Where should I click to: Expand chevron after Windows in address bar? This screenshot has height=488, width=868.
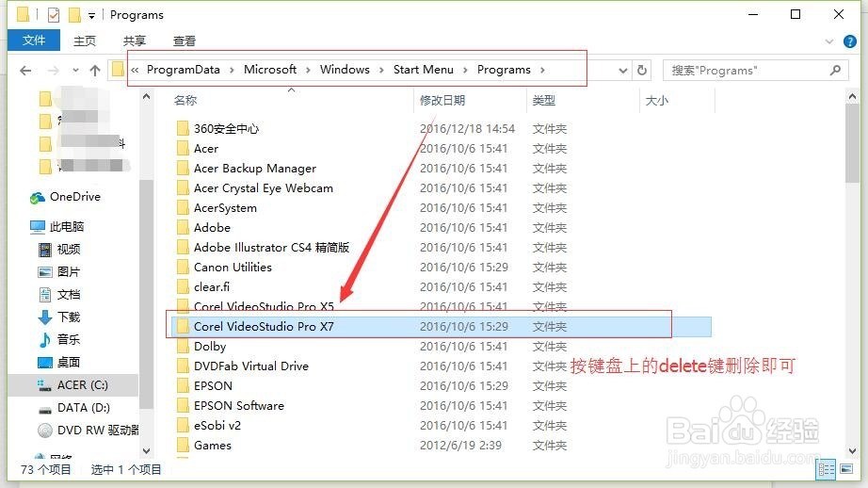coord(381,70)
